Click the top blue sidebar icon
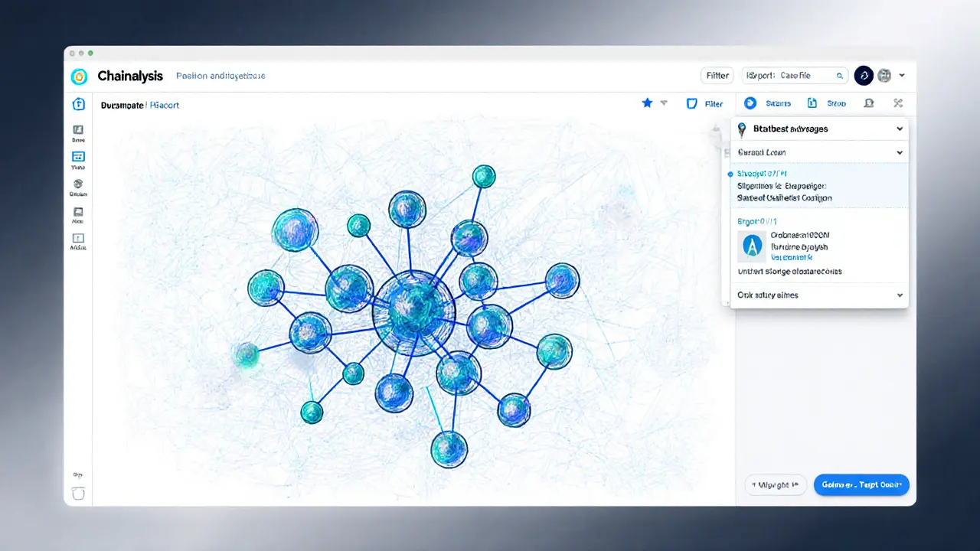980x551 pixels. [x=78, y=104]
